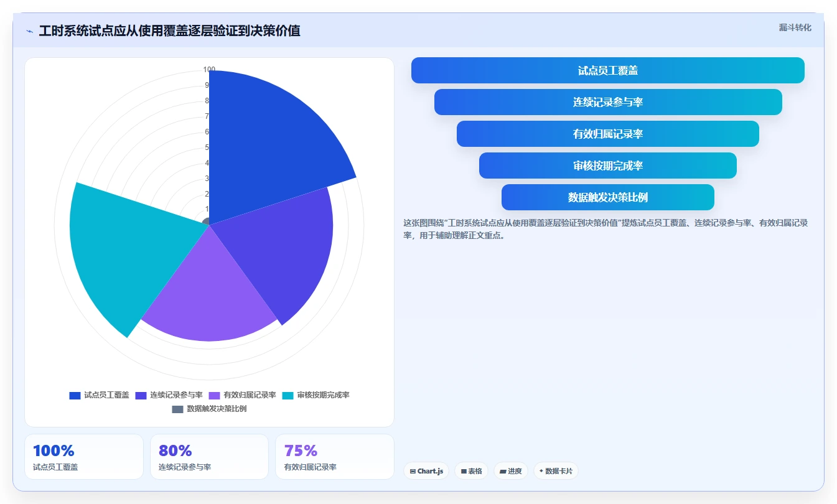This screenshot has height=504, width=837.
Task: Toggle 连续记录参与率 legend color swatch
Action: 141,395
